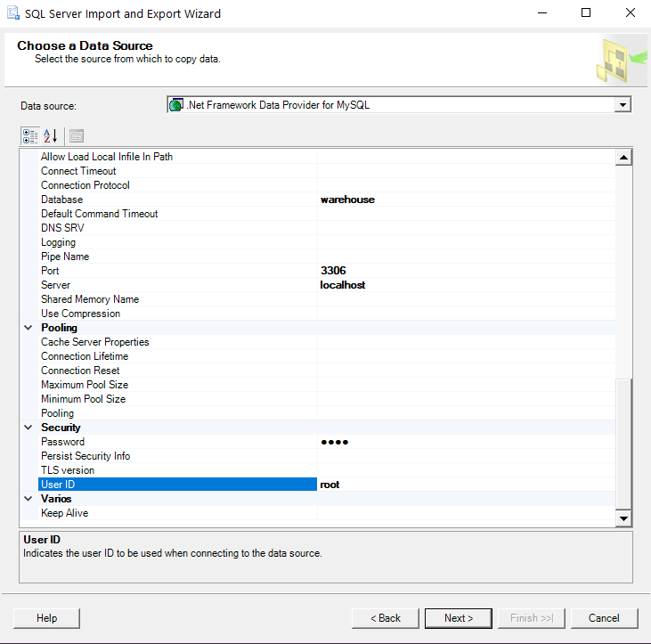651x644 pixels.
Task: Click the Next button
Action: coord(459,618)
